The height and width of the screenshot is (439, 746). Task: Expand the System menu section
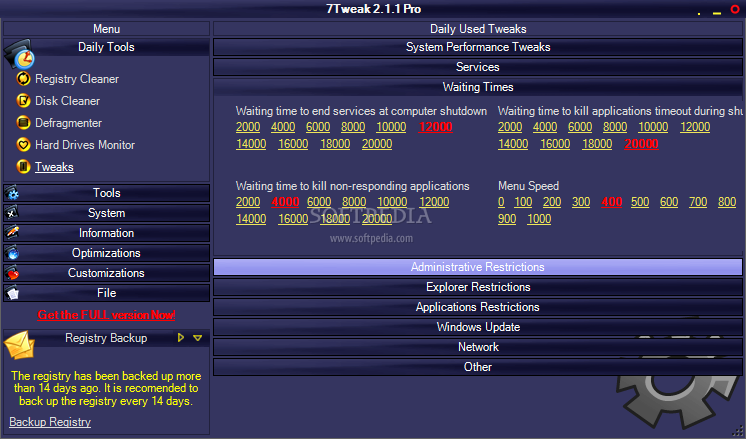click(x=107, y=213)
